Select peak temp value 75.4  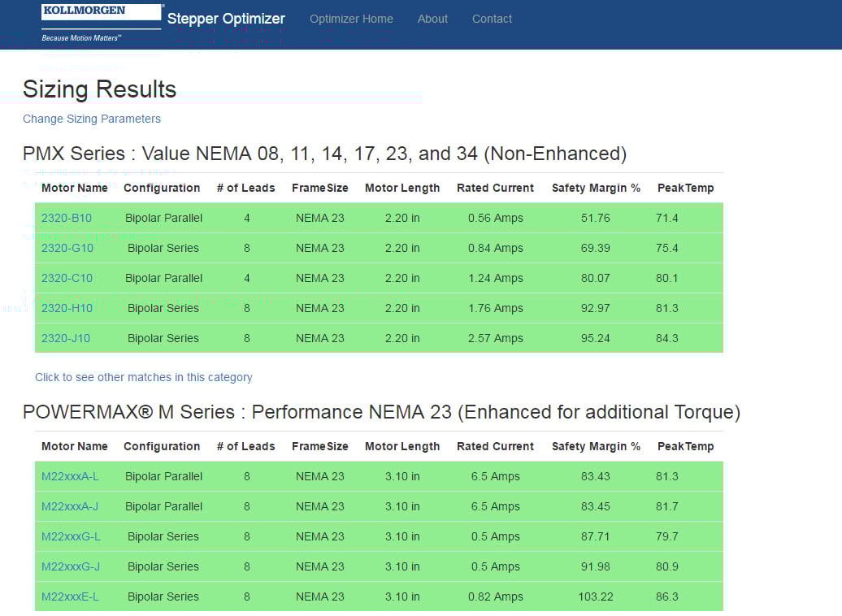[x=667, y=248]
